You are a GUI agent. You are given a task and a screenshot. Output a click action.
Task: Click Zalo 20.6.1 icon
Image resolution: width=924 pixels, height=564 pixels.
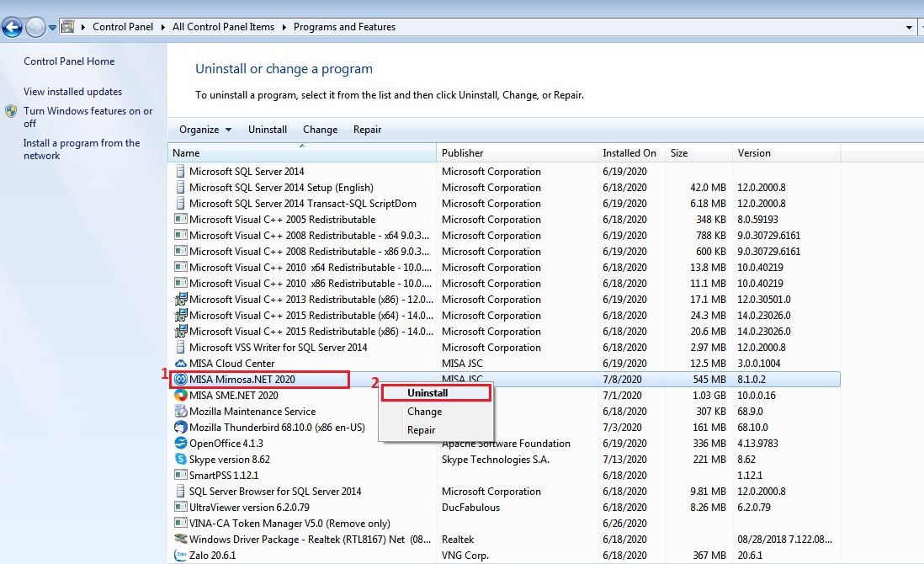pyautogui.click(x=180, y=555)
